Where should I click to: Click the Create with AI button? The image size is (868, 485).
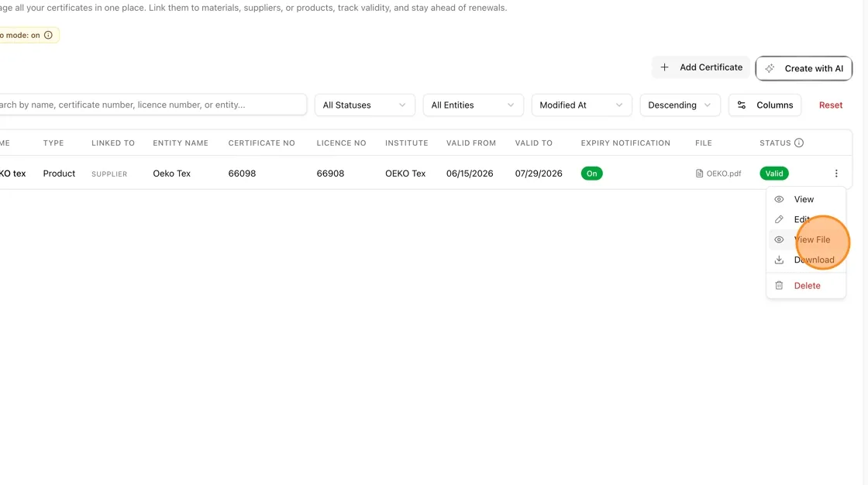(804, 69)
